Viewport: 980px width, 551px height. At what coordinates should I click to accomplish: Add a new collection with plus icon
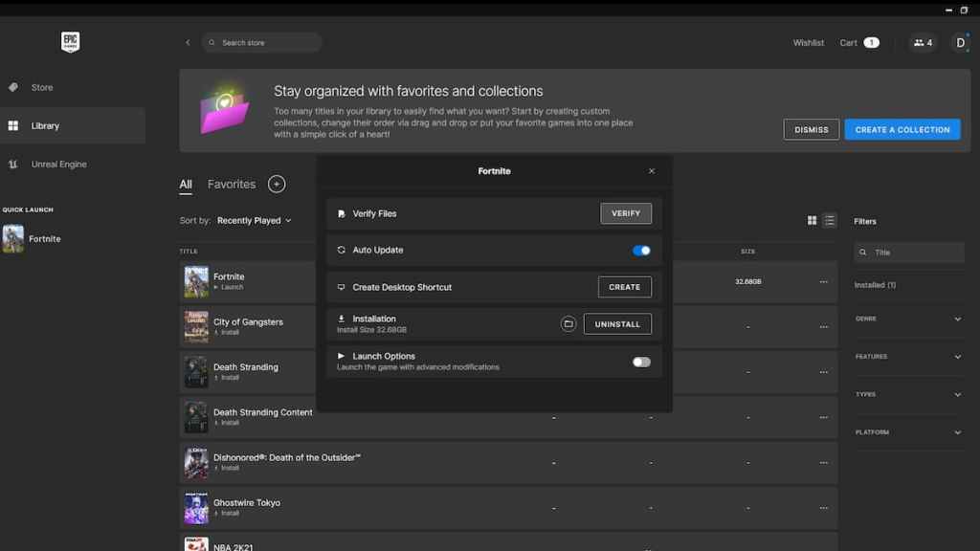point(277,185)
